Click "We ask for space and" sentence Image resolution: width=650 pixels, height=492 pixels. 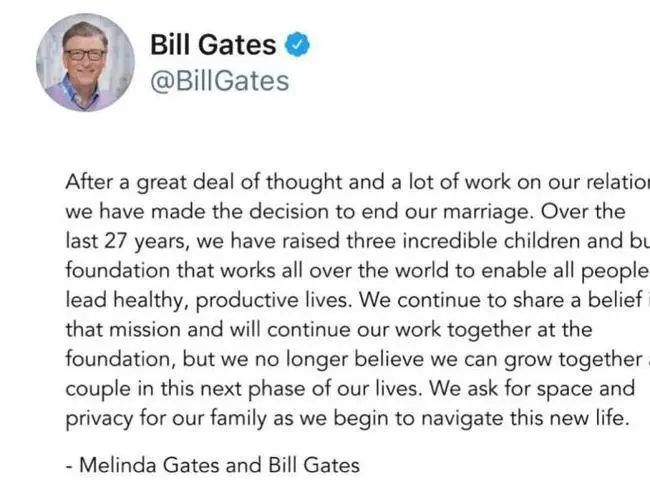click(x=532, y=389)
